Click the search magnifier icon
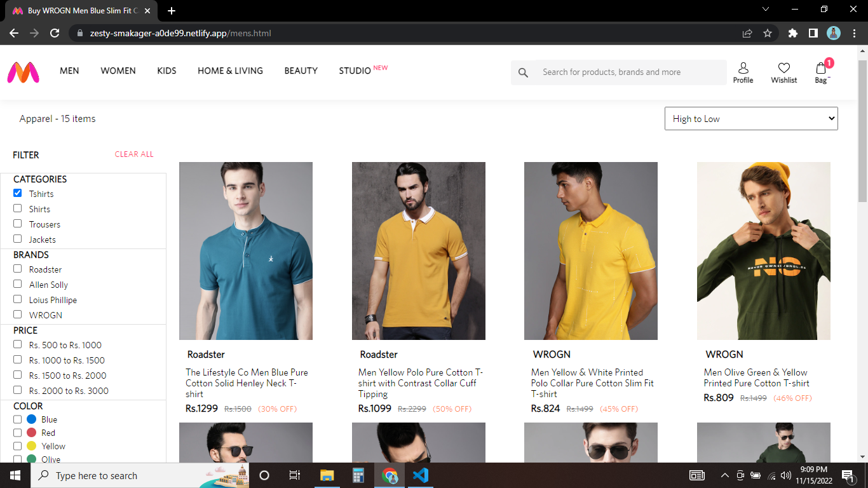The width and height of the screenshot is (868, 488). click(523, 72)
